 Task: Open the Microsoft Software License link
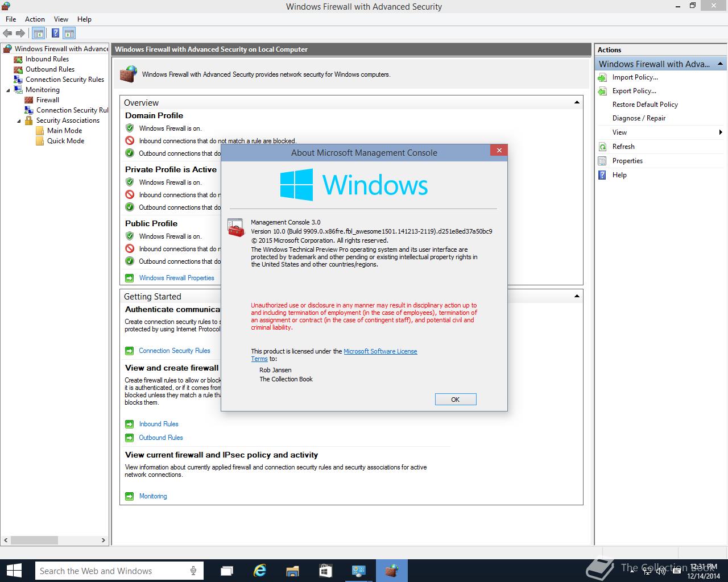click(x=380, y=351)
